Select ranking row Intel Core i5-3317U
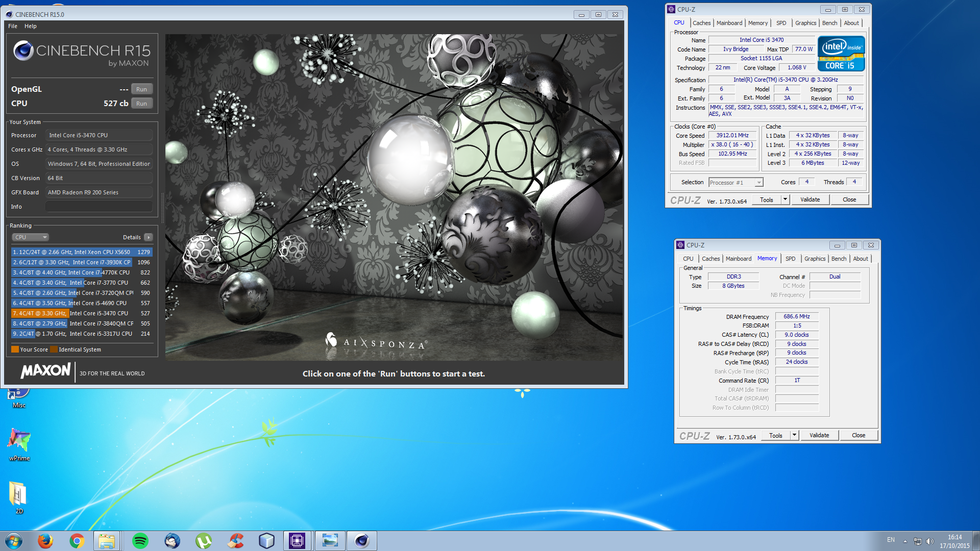The width and height of the screenshot is (980, 551). pyautogui.click(x=82, y=334)
